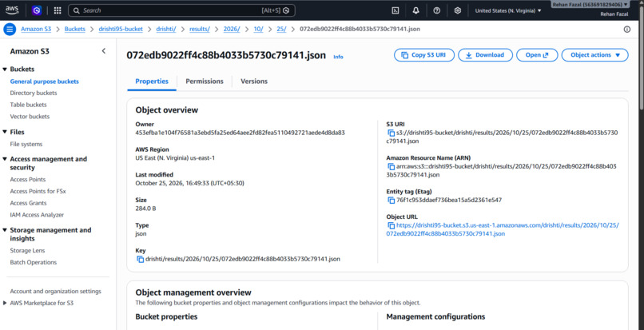Click the Copy S3 URI button
The image size is (644, 330).
pyautogui.click(x=424, y=55)
